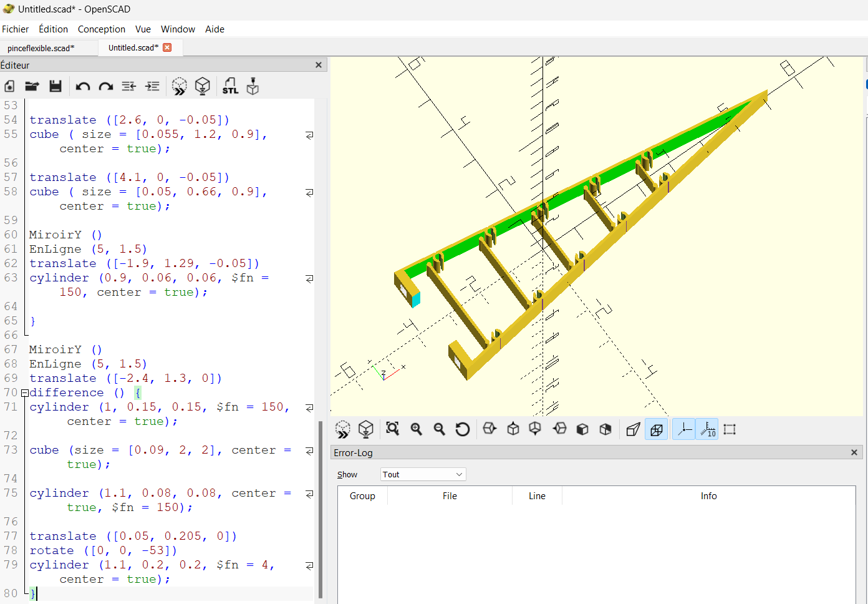Toggle orthogonal projection
The width and height of the screenshot is (868, 604).
[x=657, y=429]
